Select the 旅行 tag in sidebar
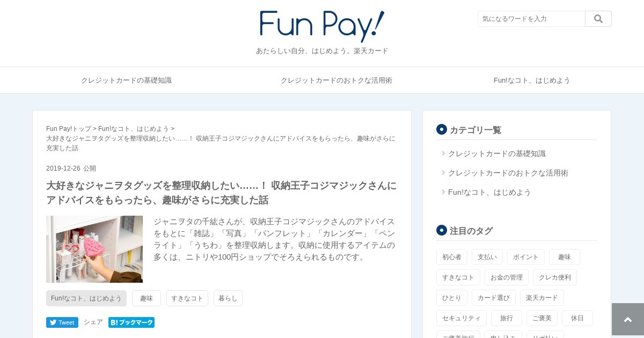Image resolution: width=644 pixels, height=338 pixels. [x=507, y=318]
